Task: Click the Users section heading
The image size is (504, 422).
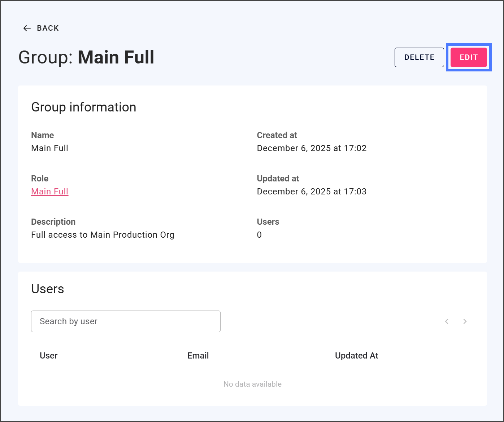Action: click(x=48, y=289)
